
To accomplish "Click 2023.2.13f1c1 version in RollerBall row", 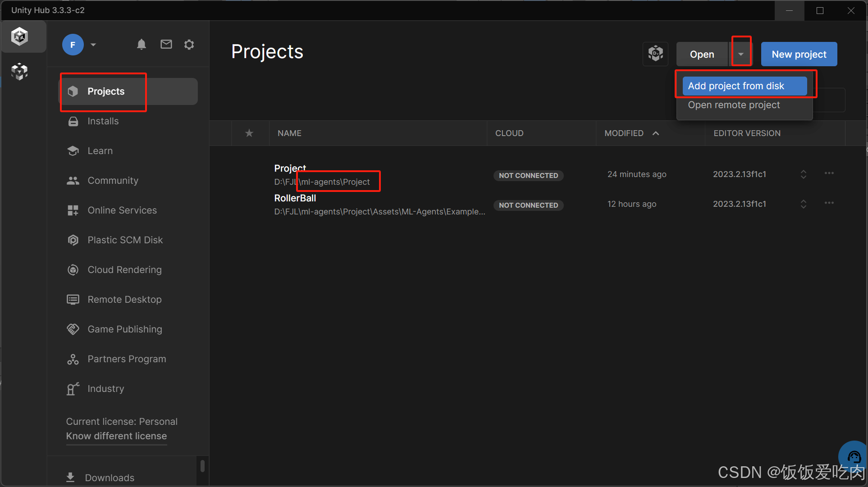I will click(740, 204).
